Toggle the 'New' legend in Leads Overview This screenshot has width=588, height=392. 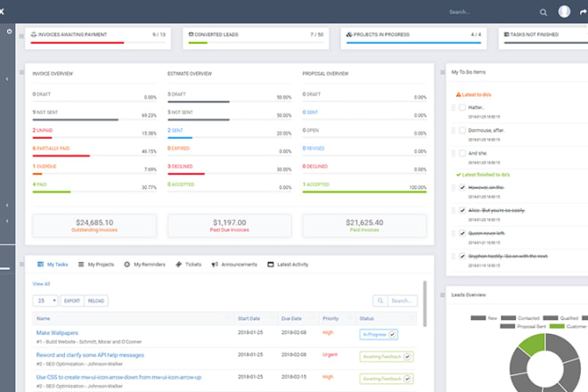(484, 318)
